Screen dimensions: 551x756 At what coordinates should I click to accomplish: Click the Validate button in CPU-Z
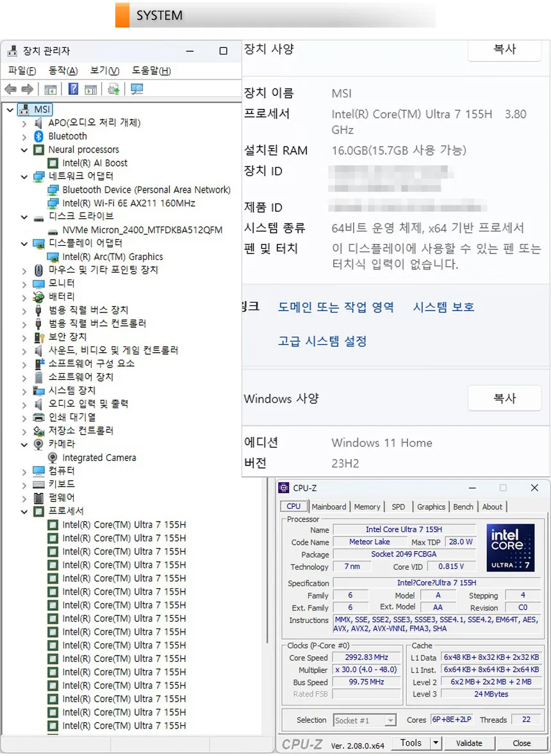coord(469,743)
